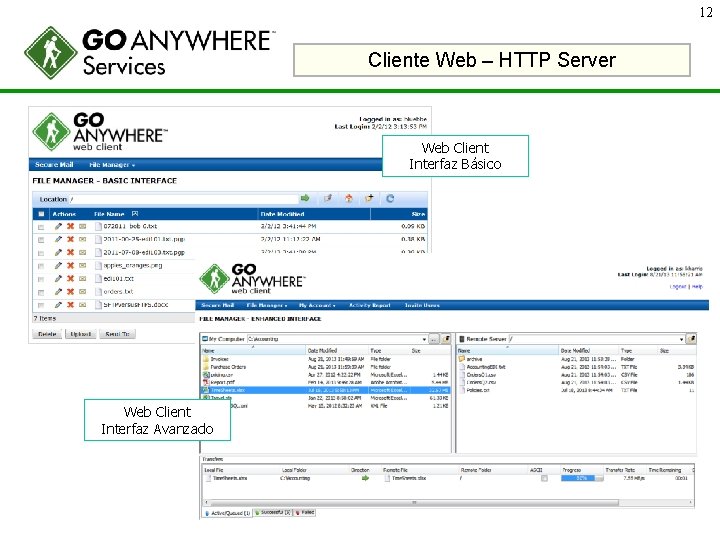Screen dimensions: 720x540
Task: Open File Manager dropdown in enhanced interface
Action: click(x=267, y=305)
